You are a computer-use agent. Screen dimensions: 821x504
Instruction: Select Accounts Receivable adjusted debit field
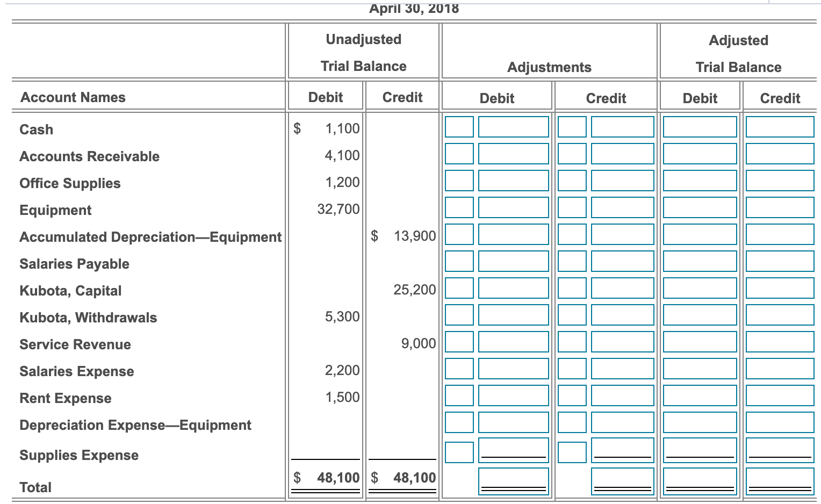(700, 154)
